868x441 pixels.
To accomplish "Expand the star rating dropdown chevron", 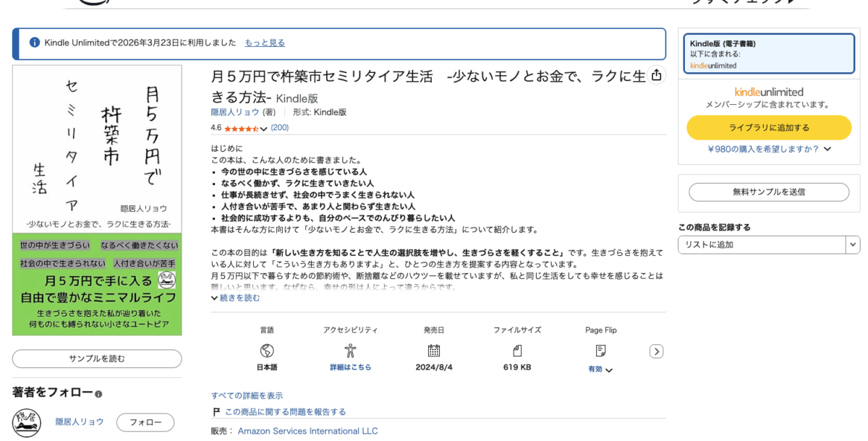I will (263, 129).
